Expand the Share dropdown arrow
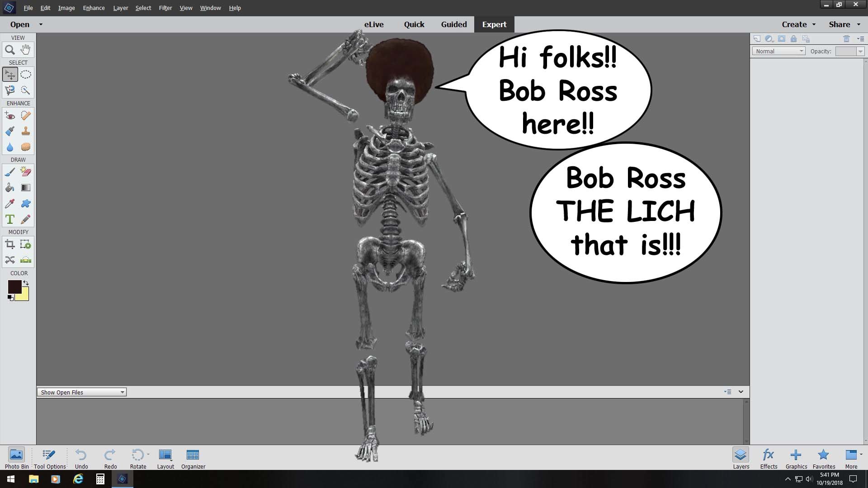 click(859, 24)
